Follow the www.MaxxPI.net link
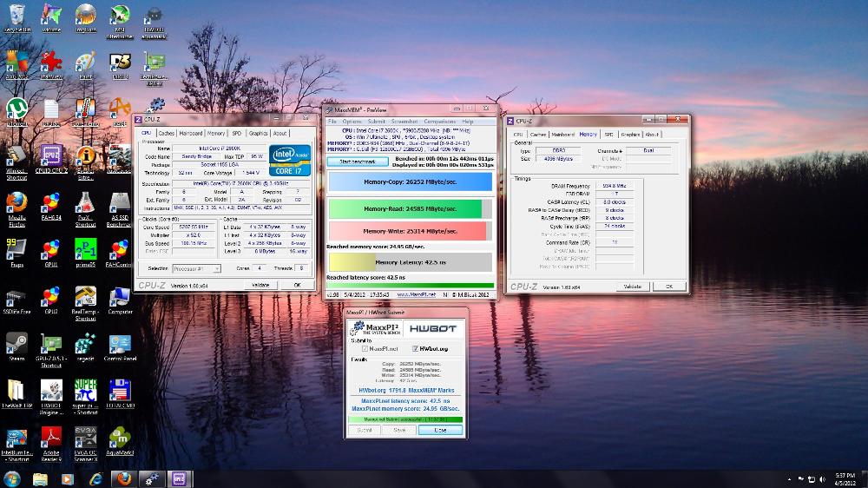Image resolution: width=868 pixels, height=488 pixels. pyautogui.click(x=417, y=294)
